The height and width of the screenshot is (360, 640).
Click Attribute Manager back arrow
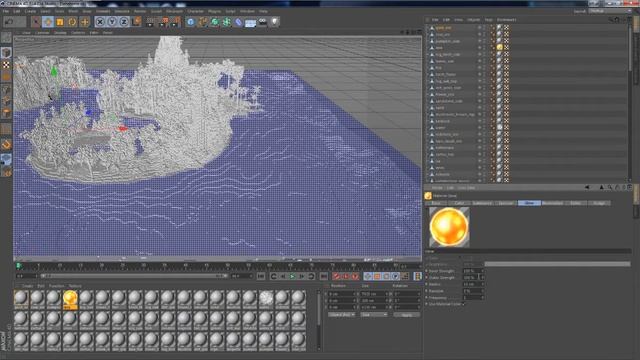tap(587, 187)
